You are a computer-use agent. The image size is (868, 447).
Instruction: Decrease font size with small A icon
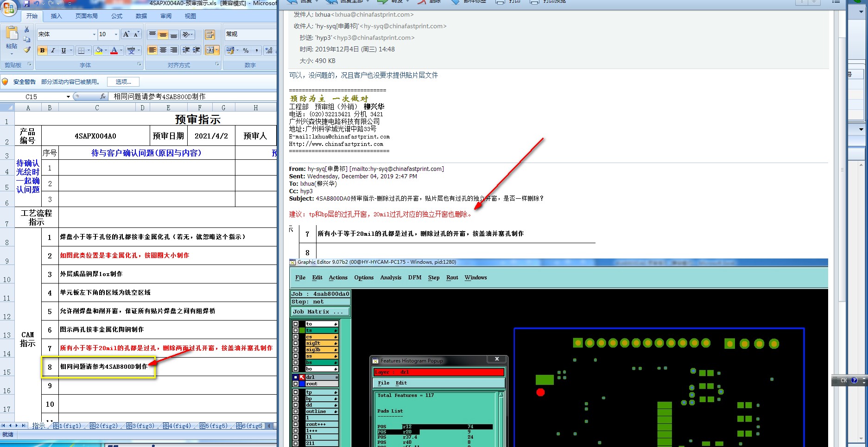click(136, 34)
